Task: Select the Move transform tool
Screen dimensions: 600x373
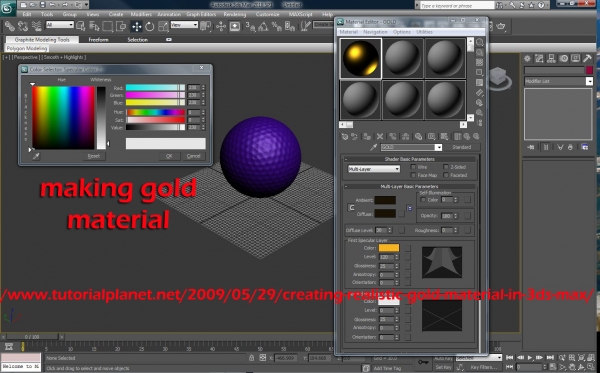Action: pos(137,26)
